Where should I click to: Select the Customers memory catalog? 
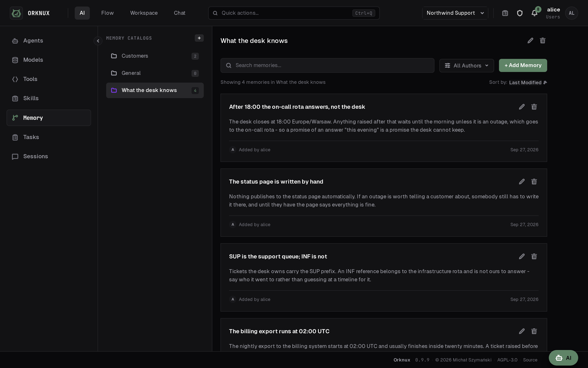155,56
